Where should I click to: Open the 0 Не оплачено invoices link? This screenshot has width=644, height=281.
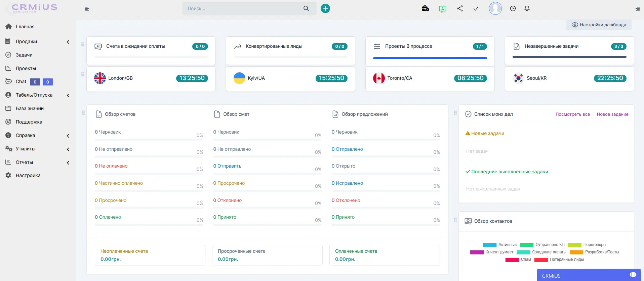pos(111,166)
